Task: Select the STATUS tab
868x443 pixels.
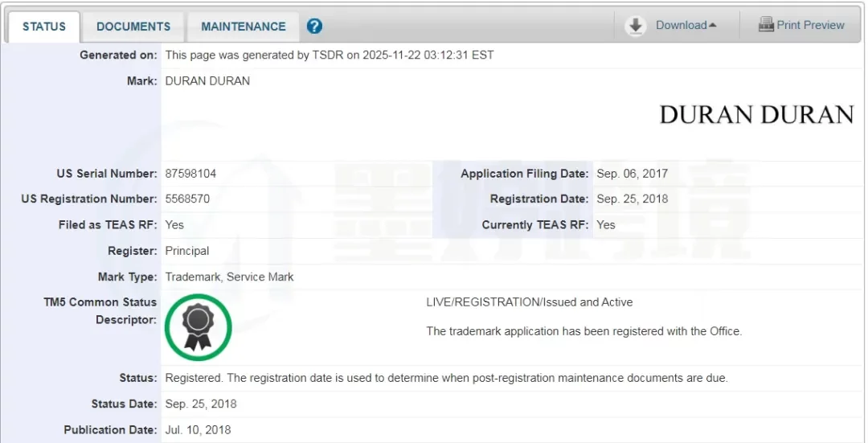Action: pos(44,27)
